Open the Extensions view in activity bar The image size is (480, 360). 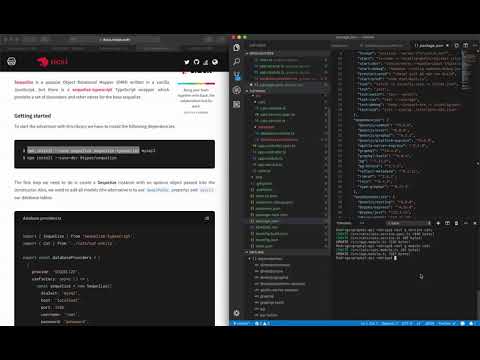237,104
